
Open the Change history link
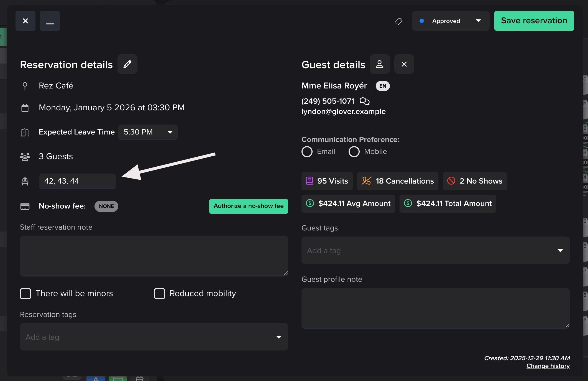coord(548,366)
